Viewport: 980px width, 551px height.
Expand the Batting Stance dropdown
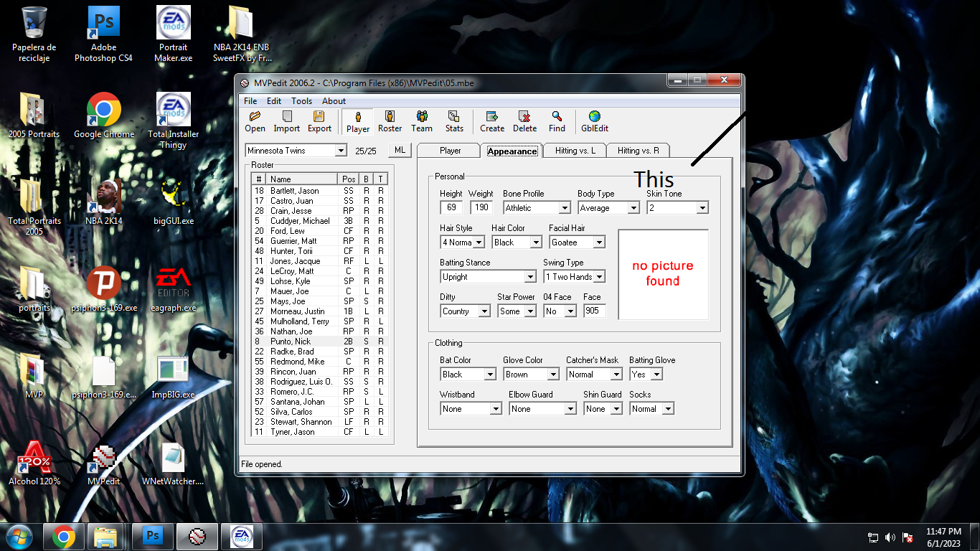coord(530,277)
